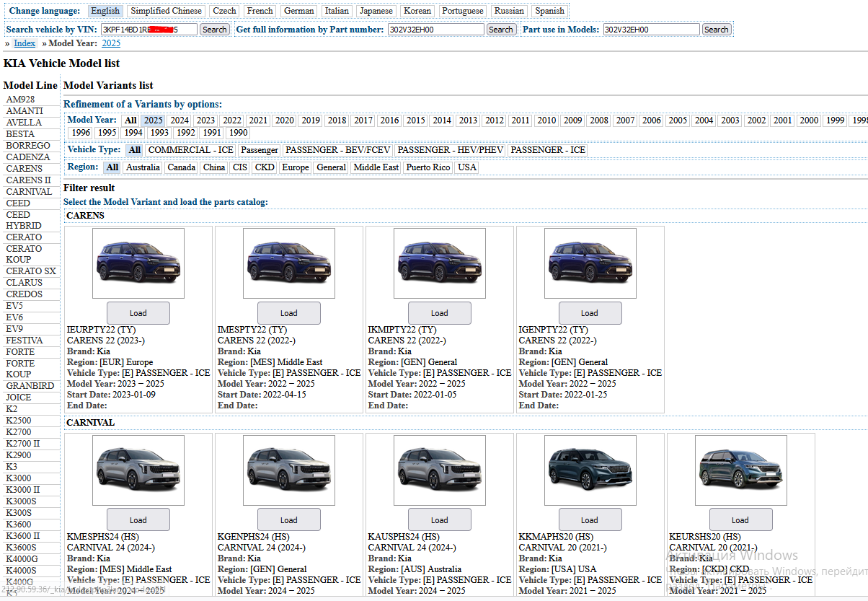Select EV6 in Model Line list
This screenshot has width=868, height=601.
coord(14,317)
